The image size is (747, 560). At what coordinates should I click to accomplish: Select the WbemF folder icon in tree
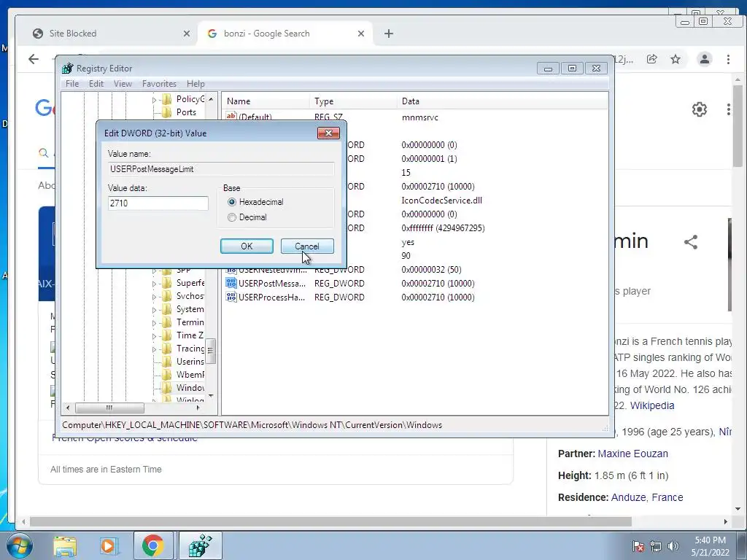167,375
